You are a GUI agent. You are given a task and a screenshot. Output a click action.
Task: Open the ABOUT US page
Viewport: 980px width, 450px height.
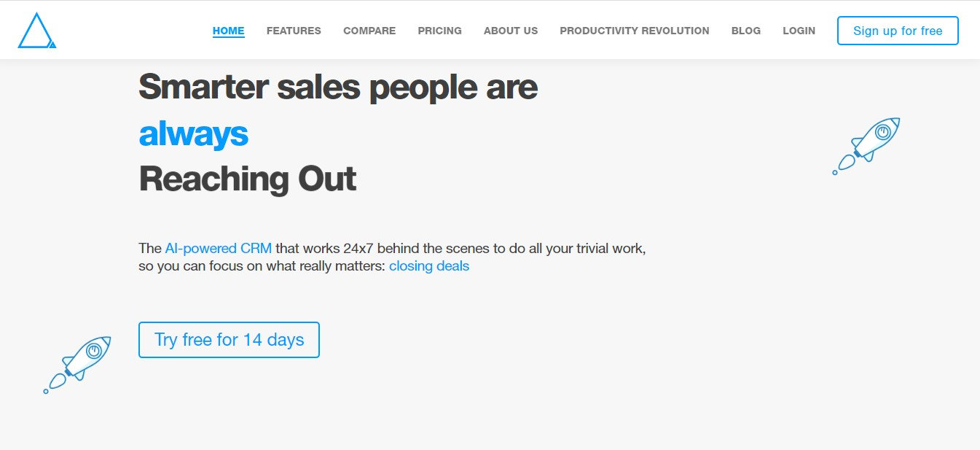click(511, 31)
